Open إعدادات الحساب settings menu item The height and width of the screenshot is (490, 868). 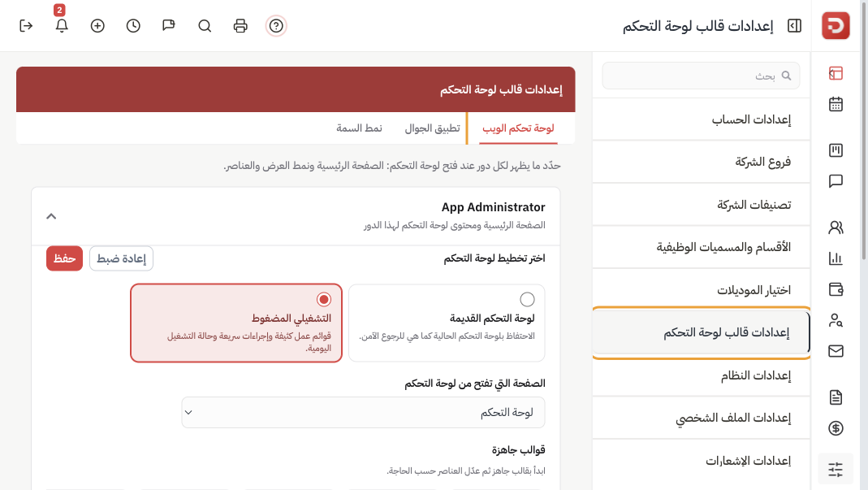pyautogui.click(x=701, y=119)
